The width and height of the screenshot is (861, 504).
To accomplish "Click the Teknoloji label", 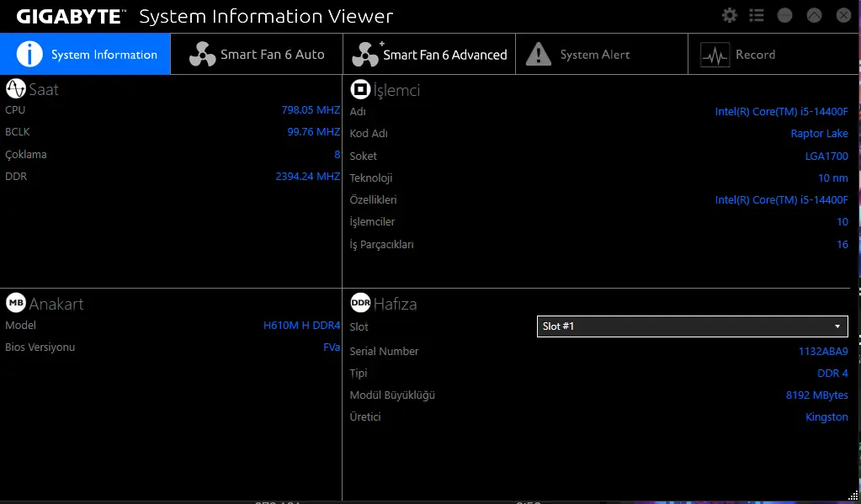I will 370,178.
